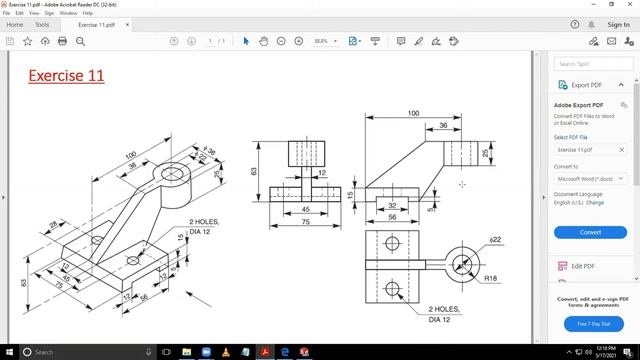Go to next page arrow

pos(191,41)
